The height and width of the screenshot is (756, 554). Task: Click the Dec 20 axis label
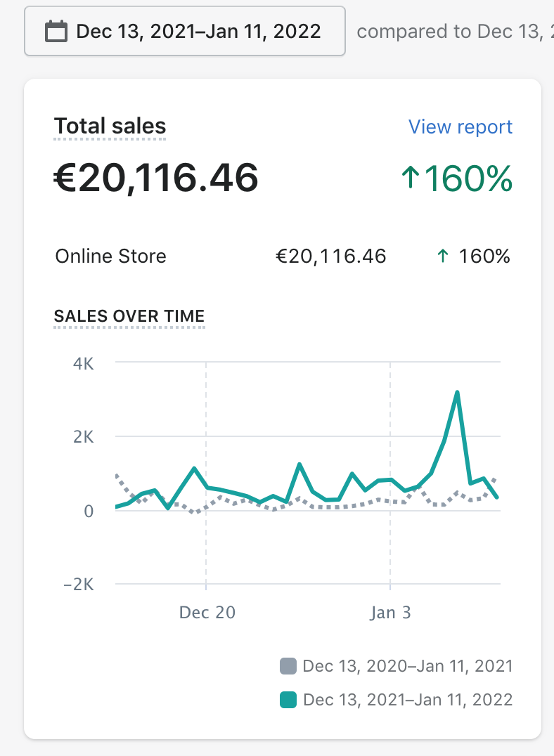(207, 613)
